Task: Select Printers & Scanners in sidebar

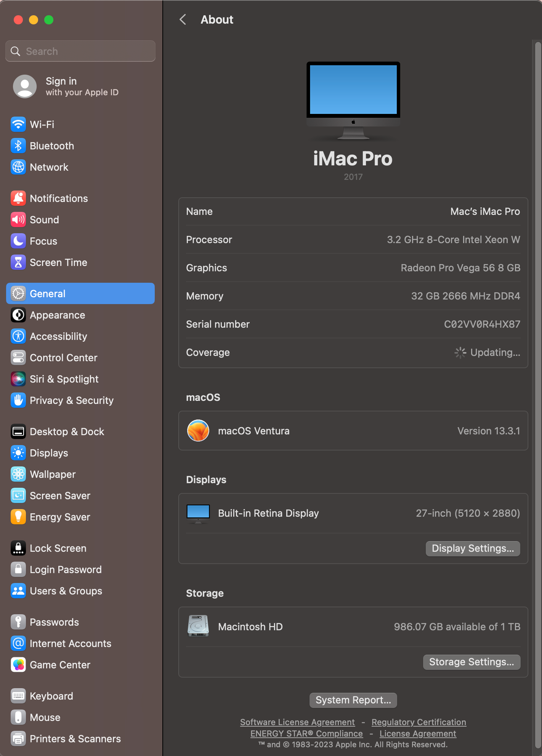Action: [80, 738]
